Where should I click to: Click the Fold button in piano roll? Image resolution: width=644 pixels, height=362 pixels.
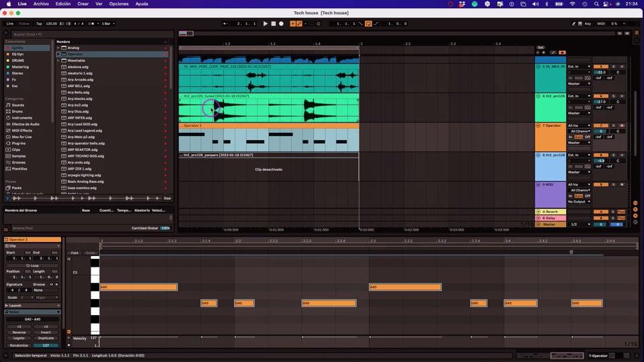click(74, 253)
